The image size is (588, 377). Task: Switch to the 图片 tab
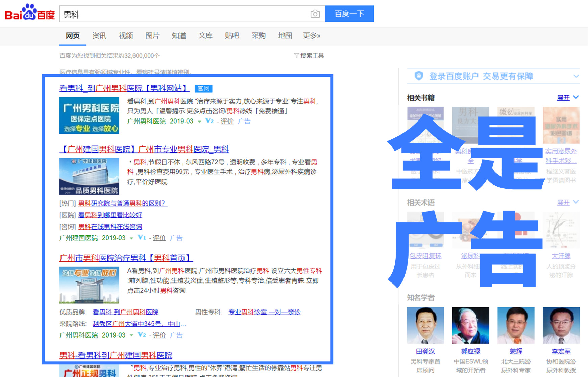[x=152, y=36]
